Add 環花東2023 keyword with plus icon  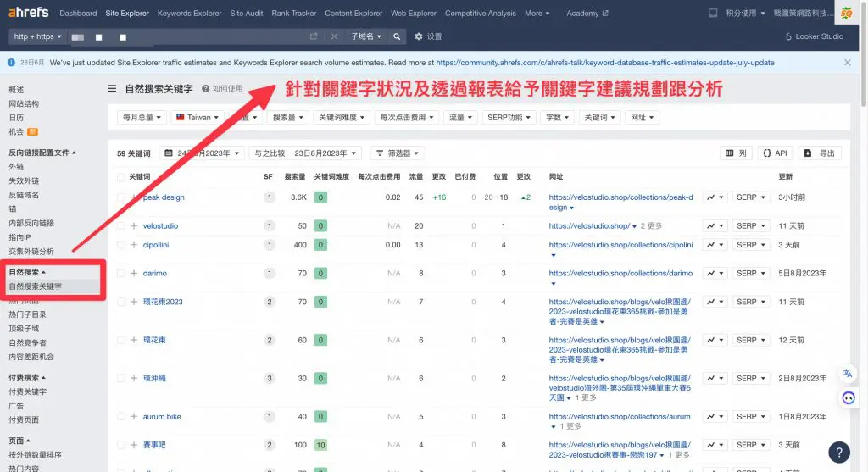(133, 302)
